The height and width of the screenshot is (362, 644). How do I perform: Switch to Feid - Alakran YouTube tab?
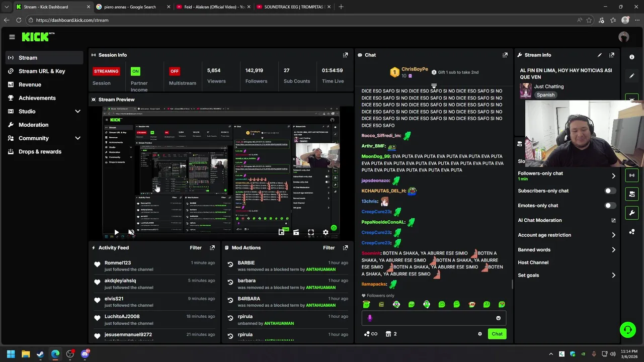click(213, 7)
